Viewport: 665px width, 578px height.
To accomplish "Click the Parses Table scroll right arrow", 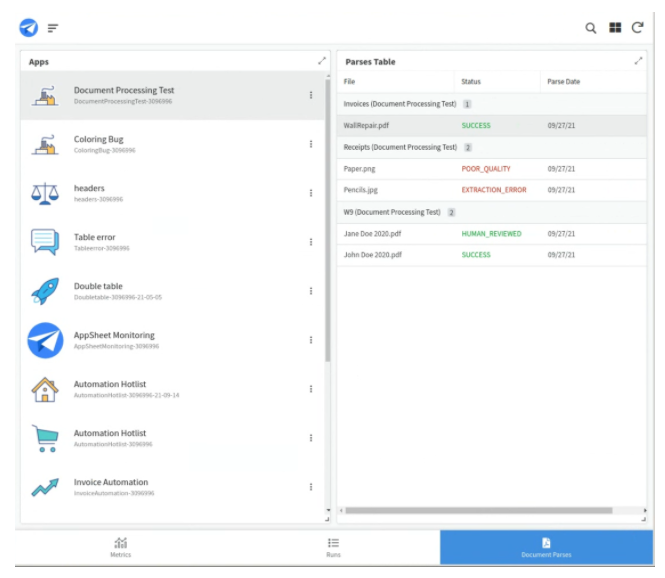I will (x=645, y=510).
